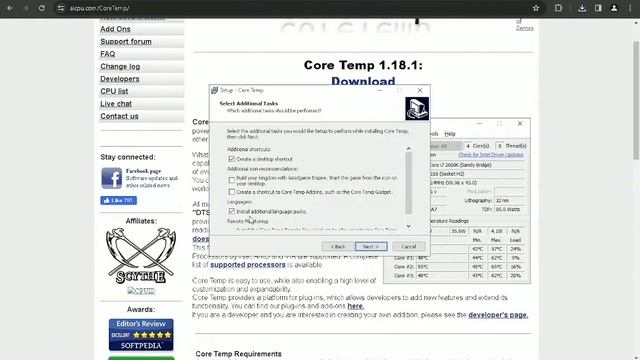The height and width of the screenshot is (360, 640).
Task: Click the 'Select Additional Tasks' title
Action: coord(249,104)
